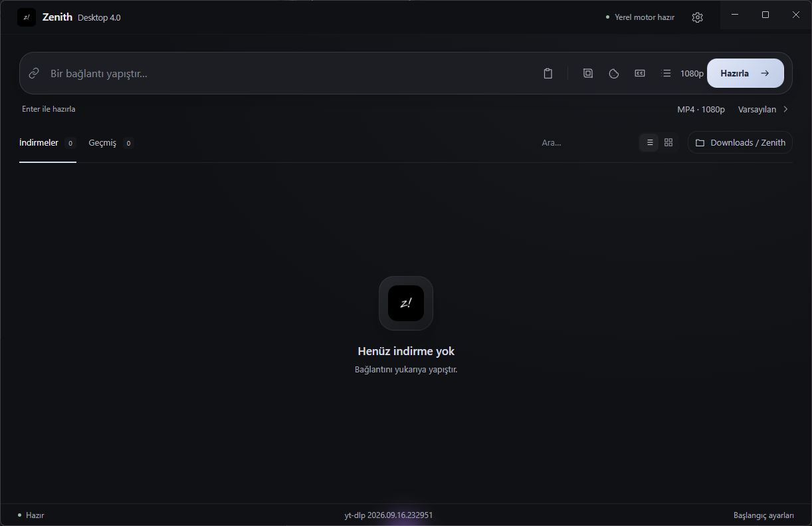The image size is (812, 526).
Task: Select the Geçmiş tab
Action: [111, 143]
